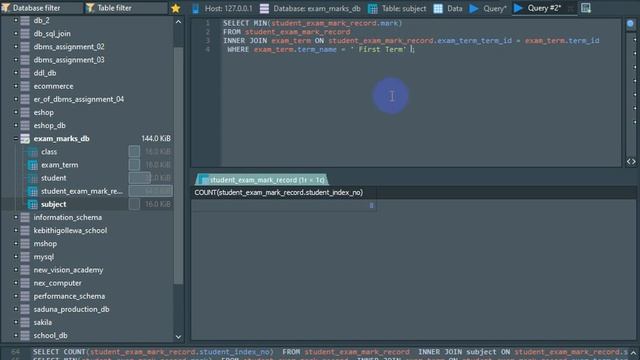Open the student_exam_mark_record result tab

point(261,180)
